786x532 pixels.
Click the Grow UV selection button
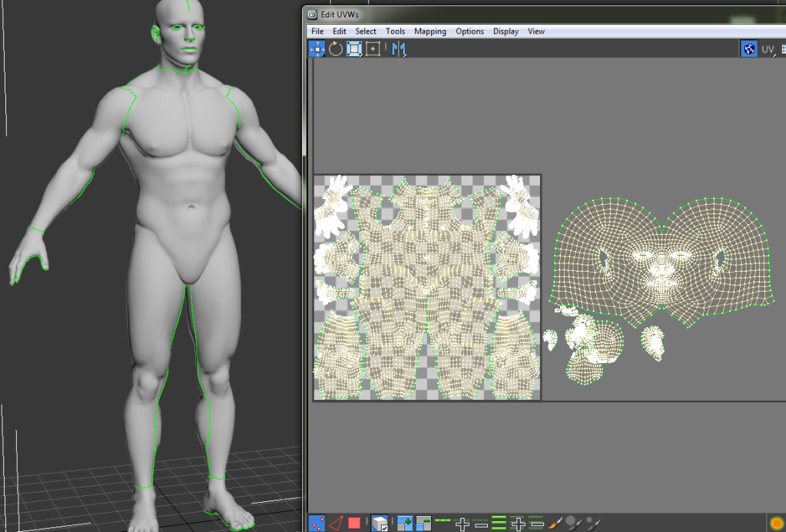[x=405, y=524]
